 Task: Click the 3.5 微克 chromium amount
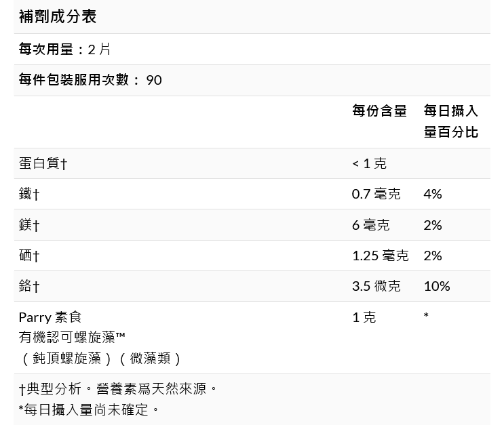376,286
